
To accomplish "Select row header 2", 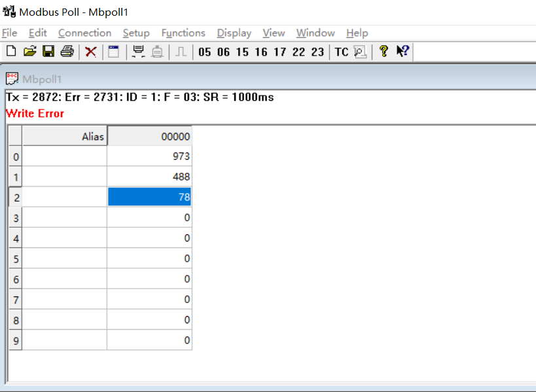I will 16,197.
